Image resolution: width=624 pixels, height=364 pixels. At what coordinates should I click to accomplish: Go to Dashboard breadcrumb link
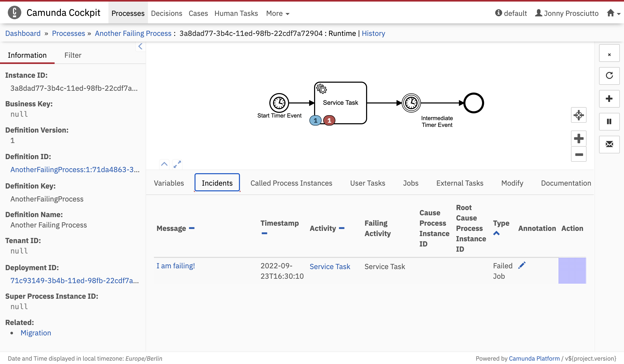click(23, 33)
